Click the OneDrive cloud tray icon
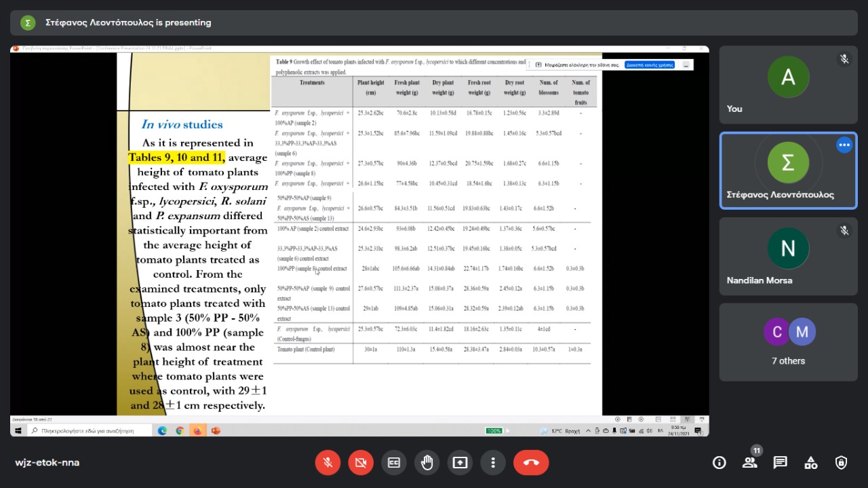The width and height of the screenshot is (868, 488). (606, 431)
